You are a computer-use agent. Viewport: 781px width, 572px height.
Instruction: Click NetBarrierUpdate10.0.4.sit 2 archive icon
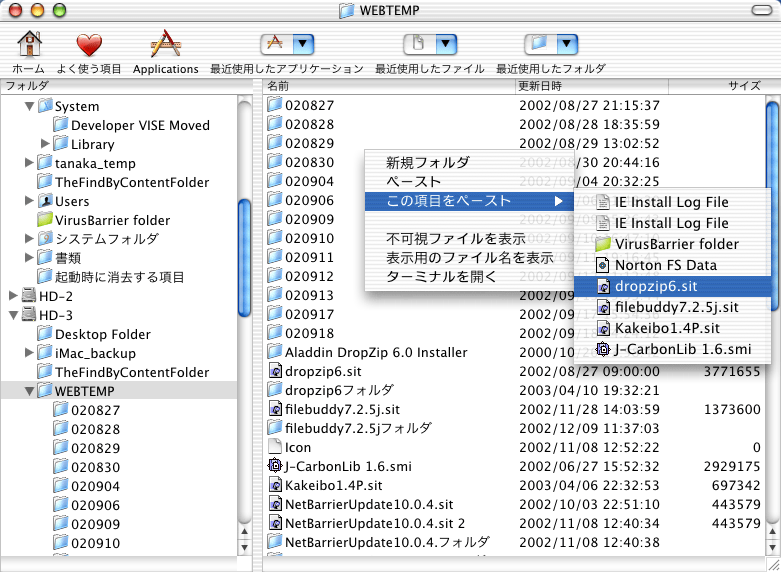click(275, 523)
